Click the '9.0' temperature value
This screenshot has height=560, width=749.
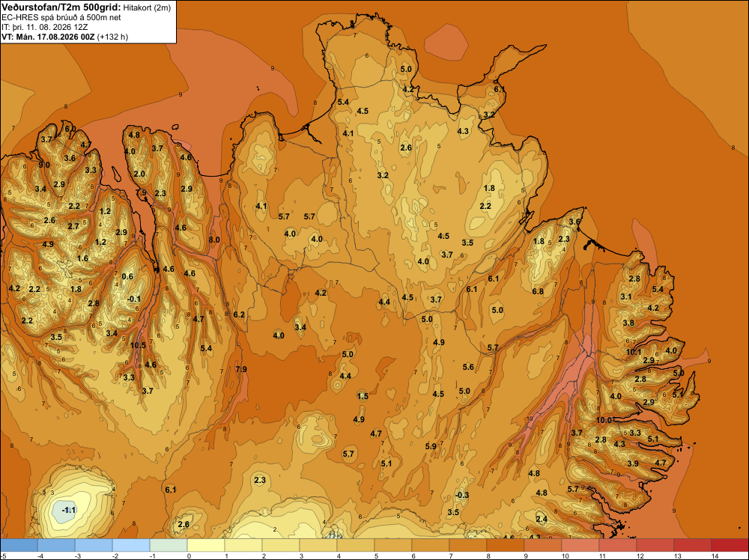click(44, 165)
